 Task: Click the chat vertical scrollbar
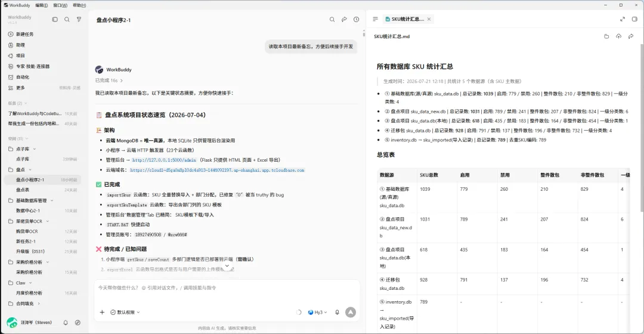click(364, 33)
